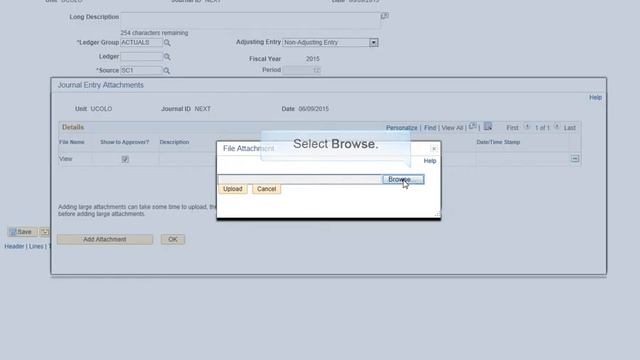Screen dimensions: 640x360
Task: Click the Ledger input field
Action: pyautogui.click(x=141, y=56)
